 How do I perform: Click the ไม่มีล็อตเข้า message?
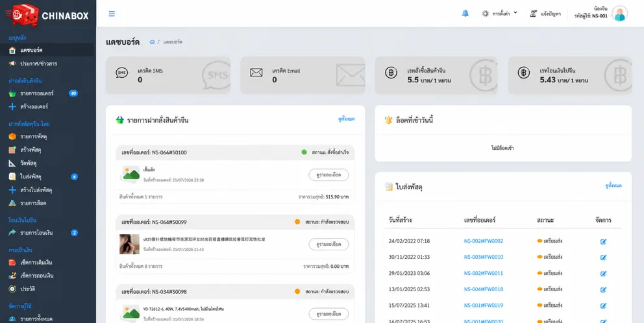502,148
